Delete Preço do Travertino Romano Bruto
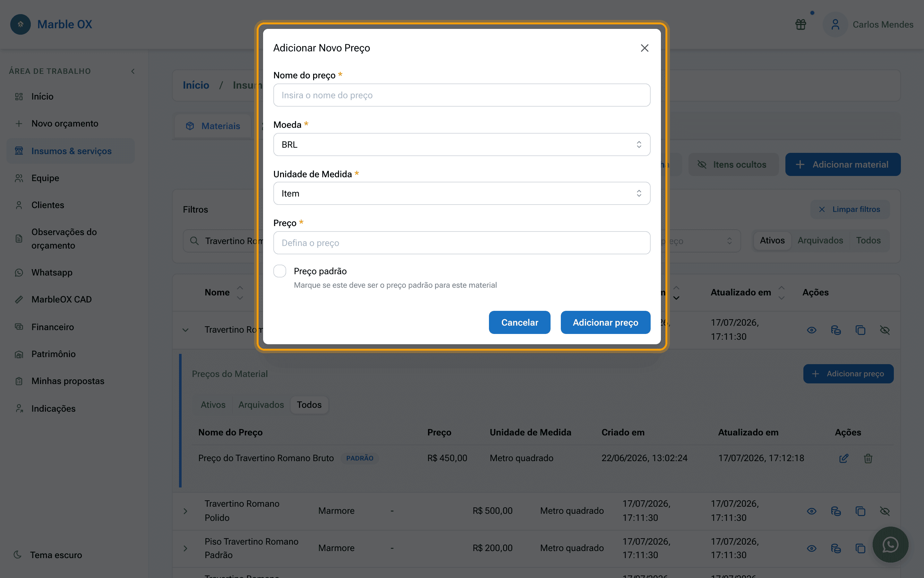Screen dimensions: 924x578 [x=868, y=458]
